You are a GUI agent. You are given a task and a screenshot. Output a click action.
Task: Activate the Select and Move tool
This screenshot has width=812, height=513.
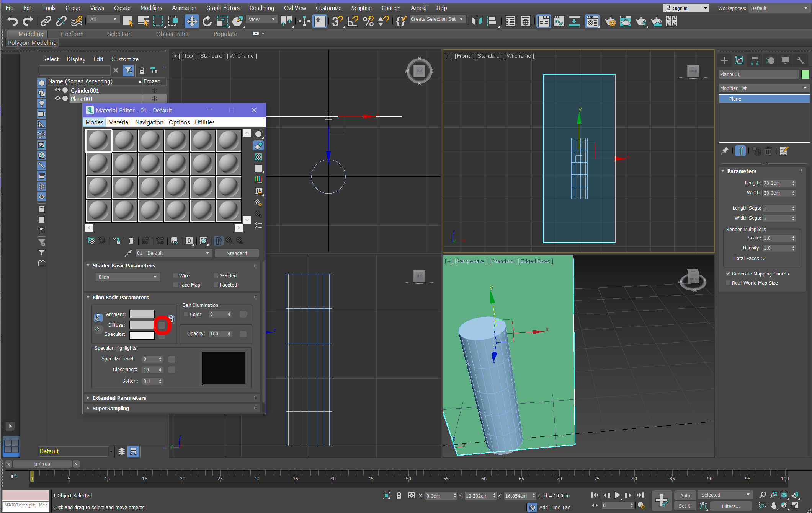coord(191,21)
